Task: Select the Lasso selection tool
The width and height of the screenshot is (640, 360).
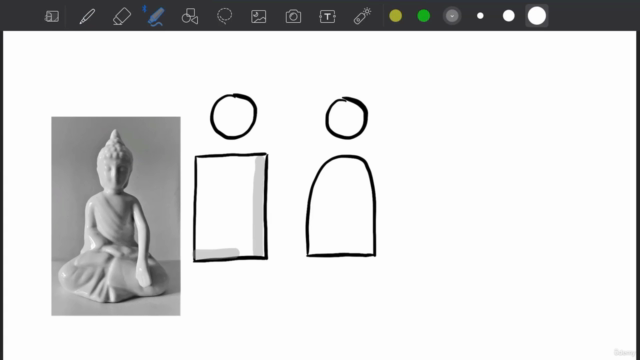Action: coord(224,16)
